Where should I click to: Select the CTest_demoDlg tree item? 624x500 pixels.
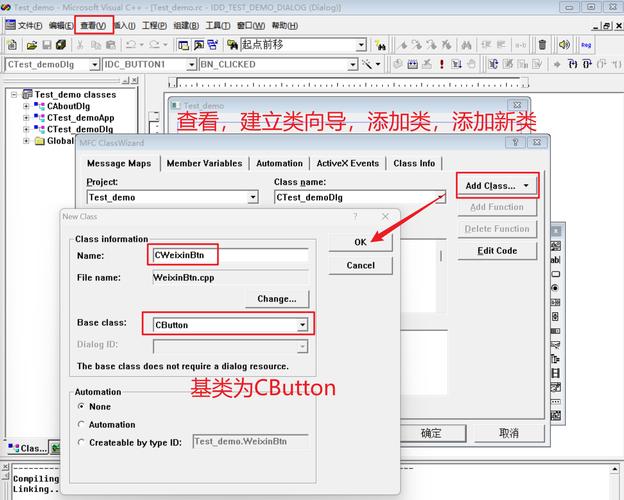click(x=80, y=129)
